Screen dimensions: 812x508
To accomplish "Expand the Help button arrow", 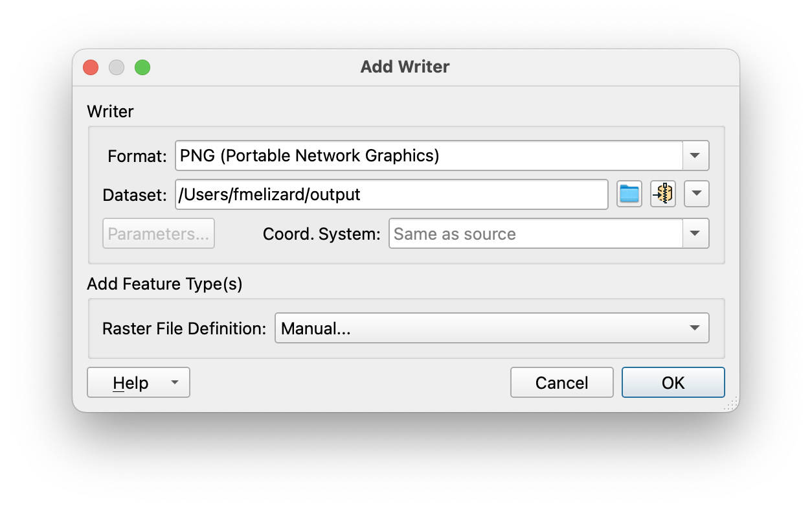I will click(174, 382).
